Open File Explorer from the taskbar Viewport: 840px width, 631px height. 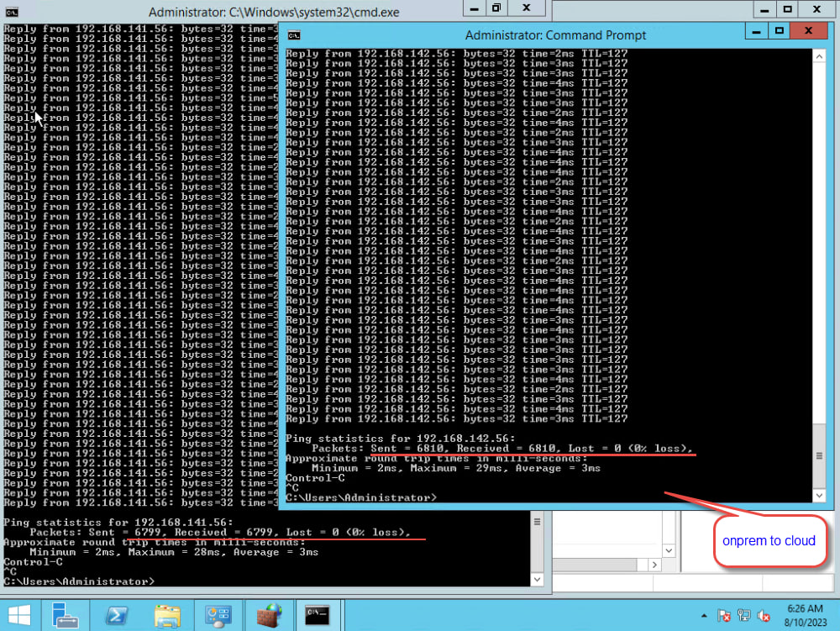pyautogui.click(x=168, y=614)
